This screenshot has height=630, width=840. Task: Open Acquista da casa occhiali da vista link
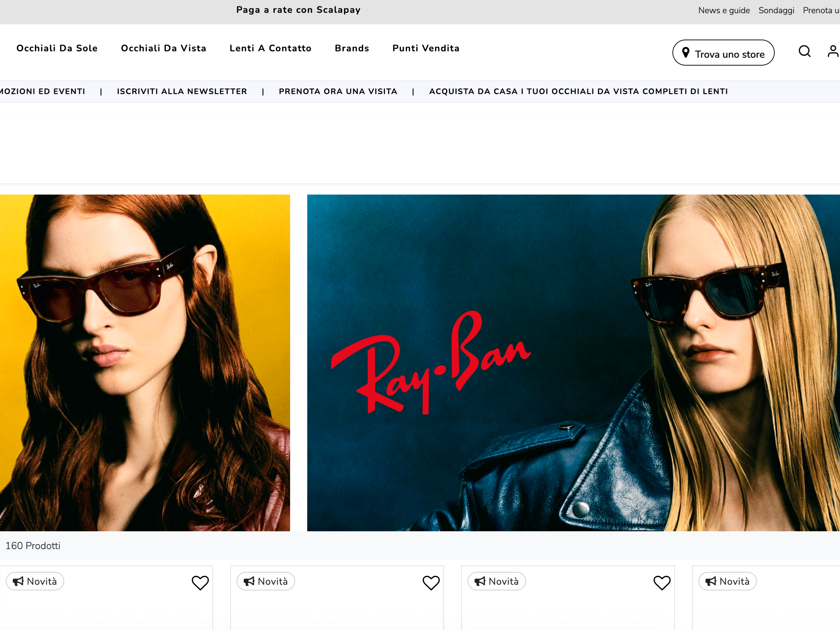[x=578, y=92]
